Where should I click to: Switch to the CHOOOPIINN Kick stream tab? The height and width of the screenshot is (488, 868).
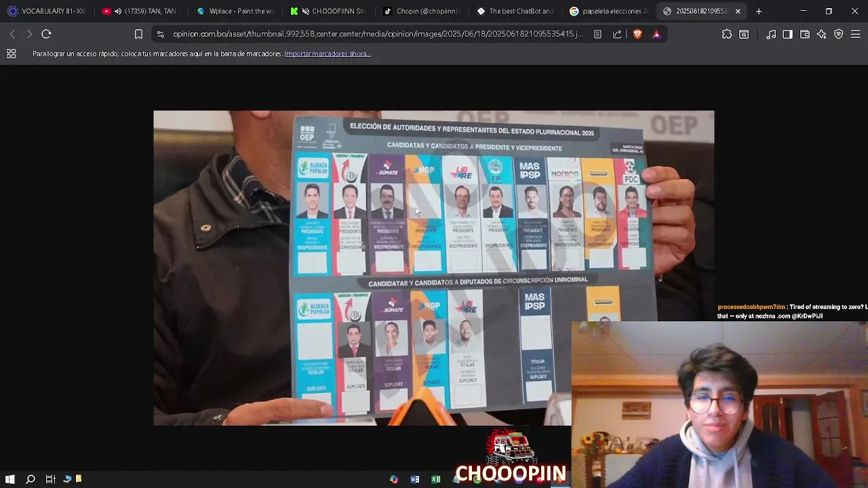[329, 11]
